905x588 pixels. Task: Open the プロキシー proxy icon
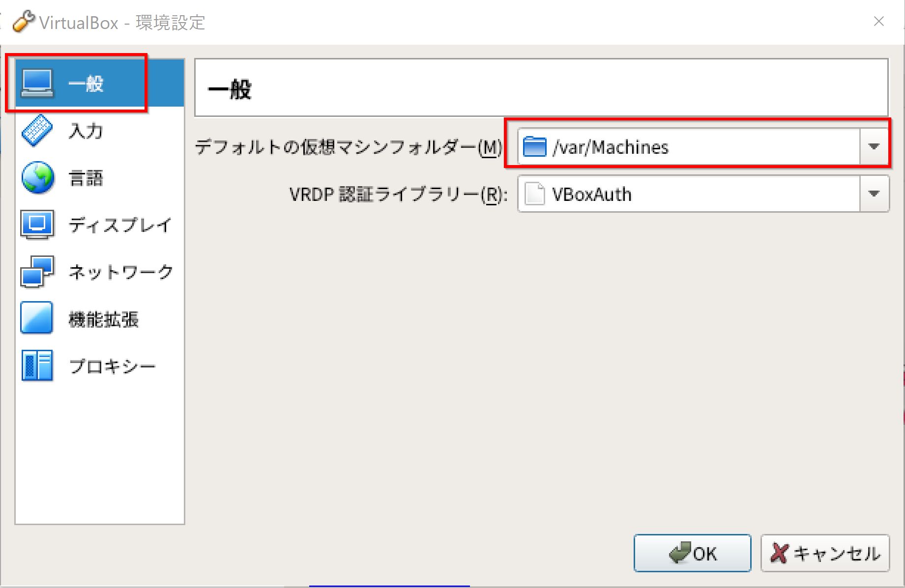click(x=37, y=365)
